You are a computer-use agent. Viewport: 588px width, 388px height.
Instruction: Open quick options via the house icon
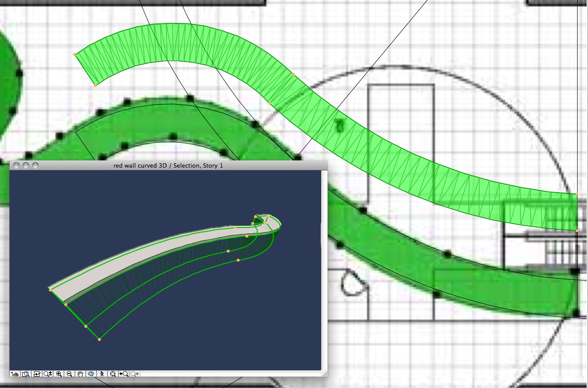coord(15,374)
